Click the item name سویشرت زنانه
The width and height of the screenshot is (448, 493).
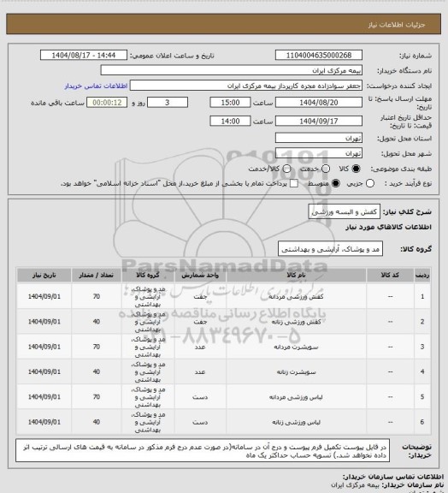tap(296, 372)
